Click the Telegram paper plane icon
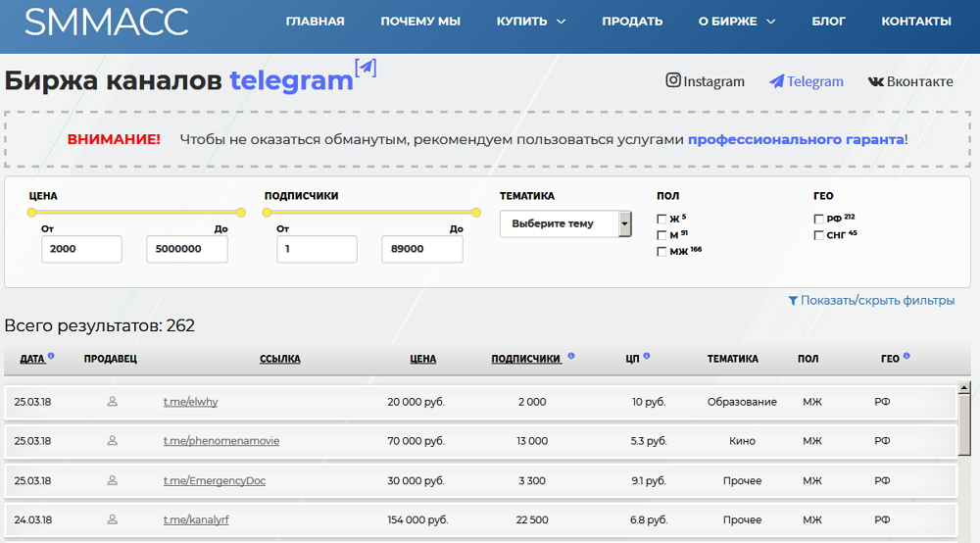The height and width of the screenshot is (543, 980). click(x=776, y=81)
